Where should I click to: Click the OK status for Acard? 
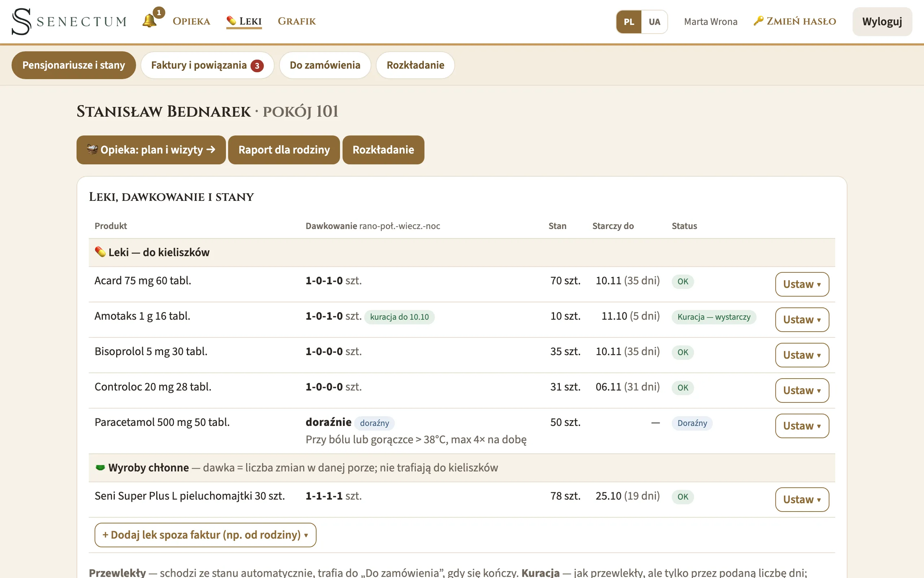[x=683, y=282]
